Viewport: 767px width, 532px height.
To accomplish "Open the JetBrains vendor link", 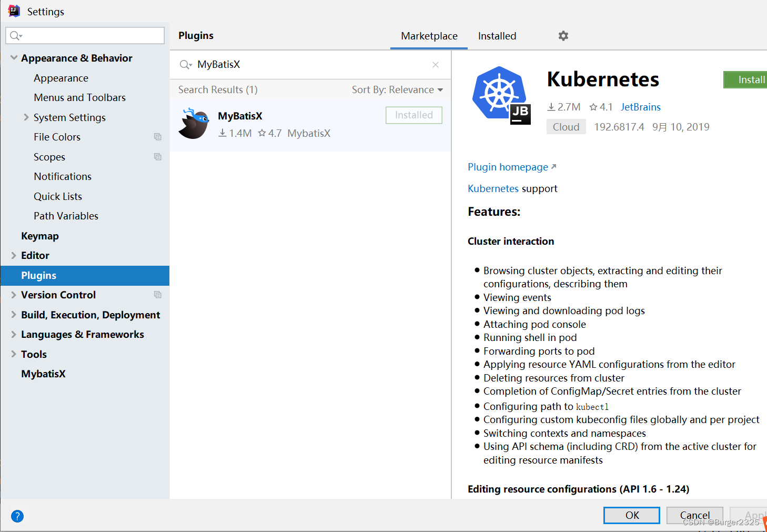I will click(640, 107).
